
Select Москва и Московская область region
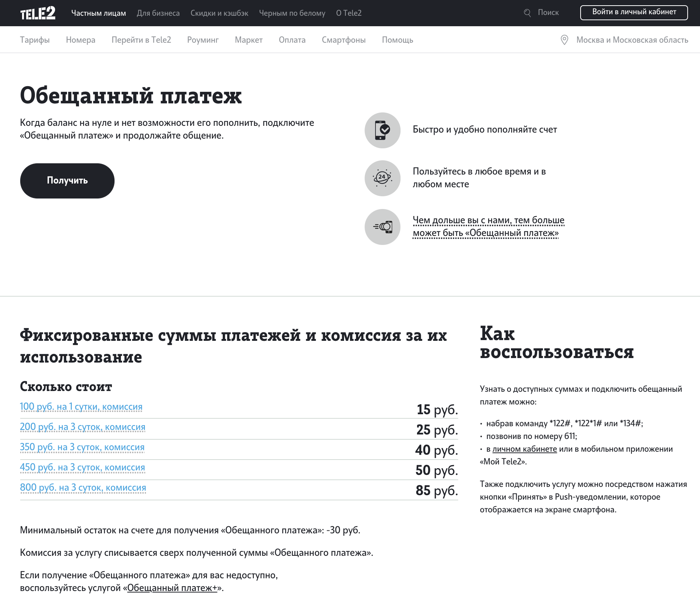pos(632,40)
